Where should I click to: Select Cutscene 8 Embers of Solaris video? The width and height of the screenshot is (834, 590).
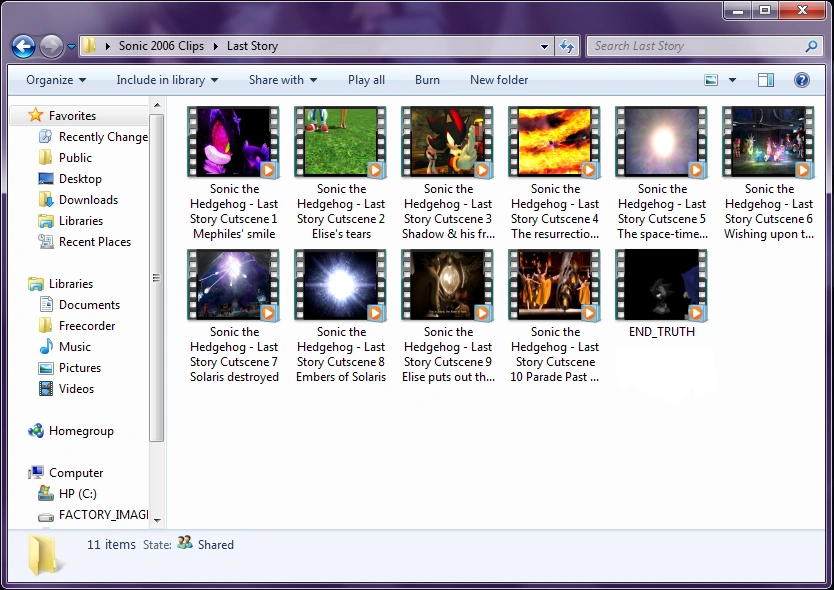click(x=341, y=317)
